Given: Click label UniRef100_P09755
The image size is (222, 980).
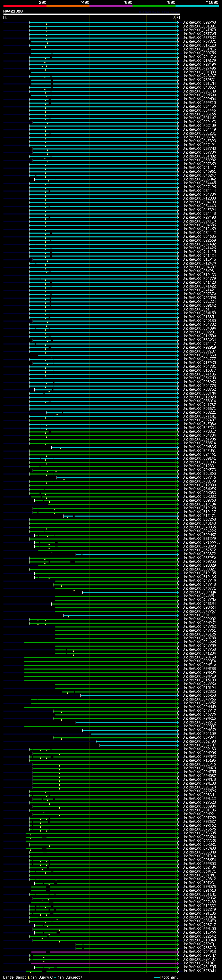Looking at the screenshot, I should (x=199, y=561).
